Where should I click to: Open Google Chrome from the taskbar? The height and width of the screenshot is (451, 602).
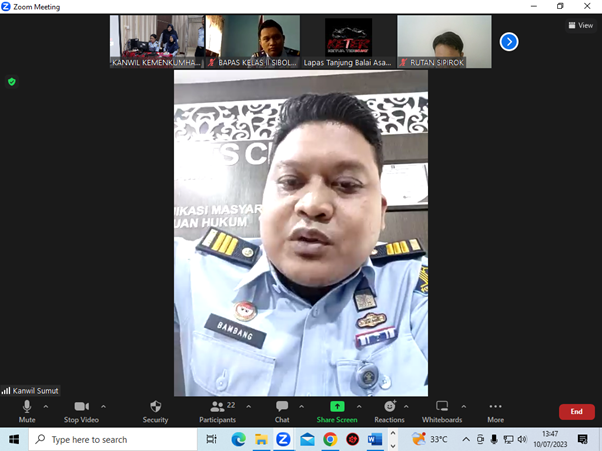330,439
